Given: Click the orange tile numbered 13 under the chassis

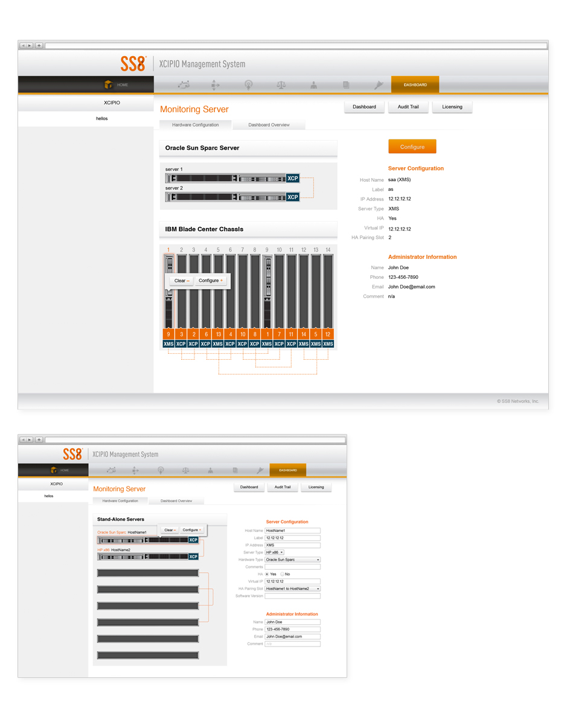Looking at the screenshot, I should (x=218, y=334).
